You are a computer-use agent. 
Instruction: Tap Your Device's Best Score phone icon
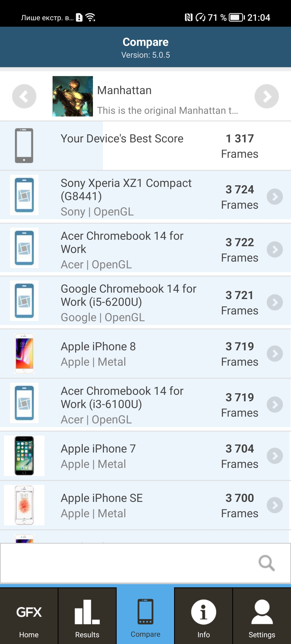[x=24, y=146]
